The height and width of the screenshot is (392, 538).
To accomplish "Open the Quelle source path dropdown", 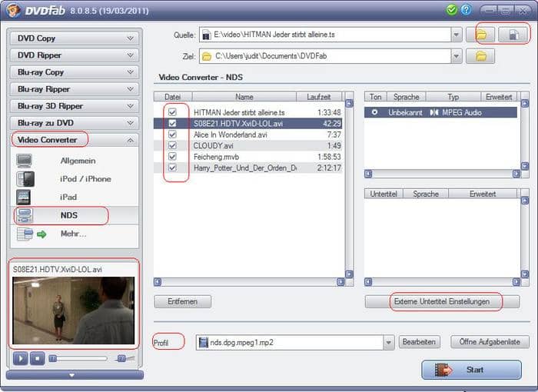I will pyautogui.click(x=457, y=35).
